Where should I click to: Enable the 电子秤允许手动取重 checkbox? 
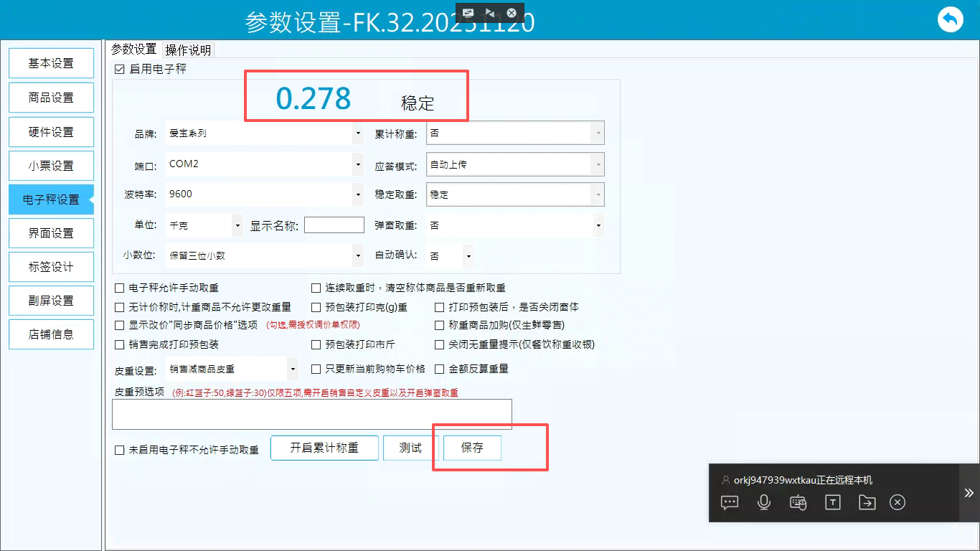click(x=120, y=288)
